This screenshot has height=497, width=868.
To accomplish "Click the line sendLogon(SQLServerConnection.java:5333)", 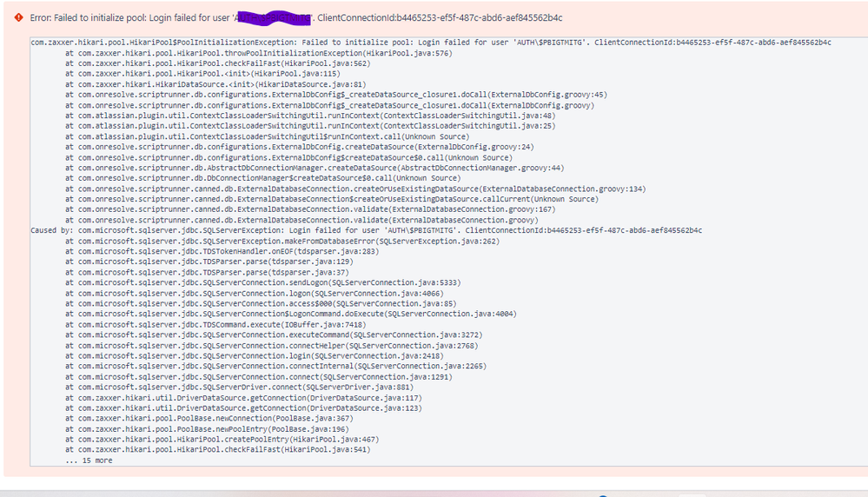I will tap(263, 282).
